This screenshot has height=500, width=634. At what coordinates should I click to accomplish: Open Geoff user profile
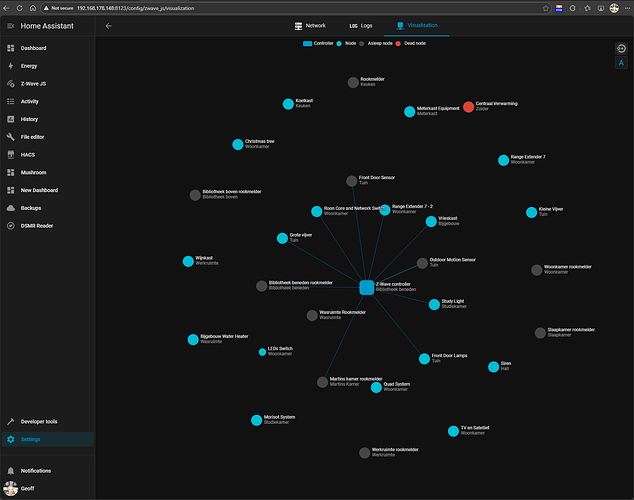click(x=48, y=489)
